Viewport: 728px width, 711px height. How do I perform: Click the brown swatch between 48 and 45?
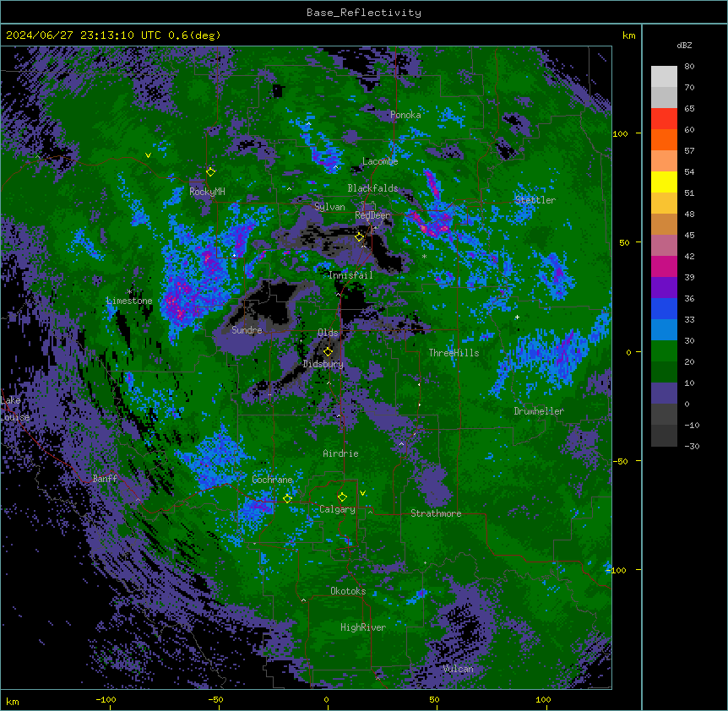[x=664, y=224]
